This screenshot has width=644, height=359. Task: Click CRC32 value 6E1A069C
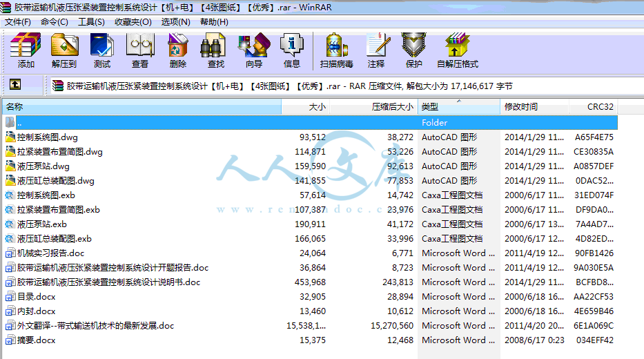click(x=594, y=326)
